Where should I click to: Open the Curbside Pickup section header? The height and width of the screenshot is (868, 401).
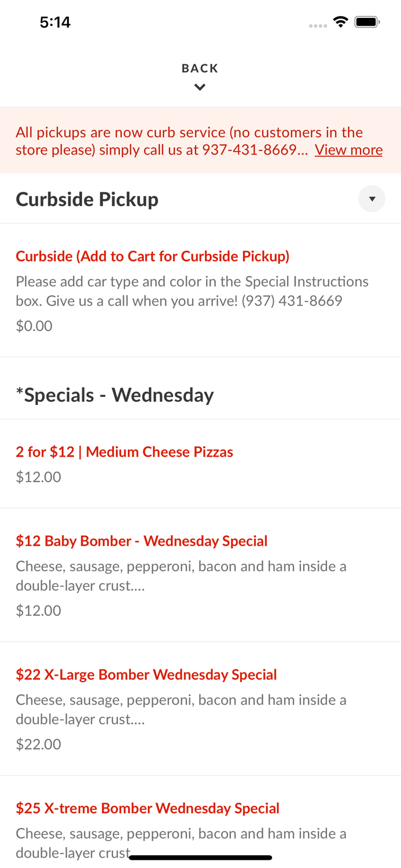(87, 198)
